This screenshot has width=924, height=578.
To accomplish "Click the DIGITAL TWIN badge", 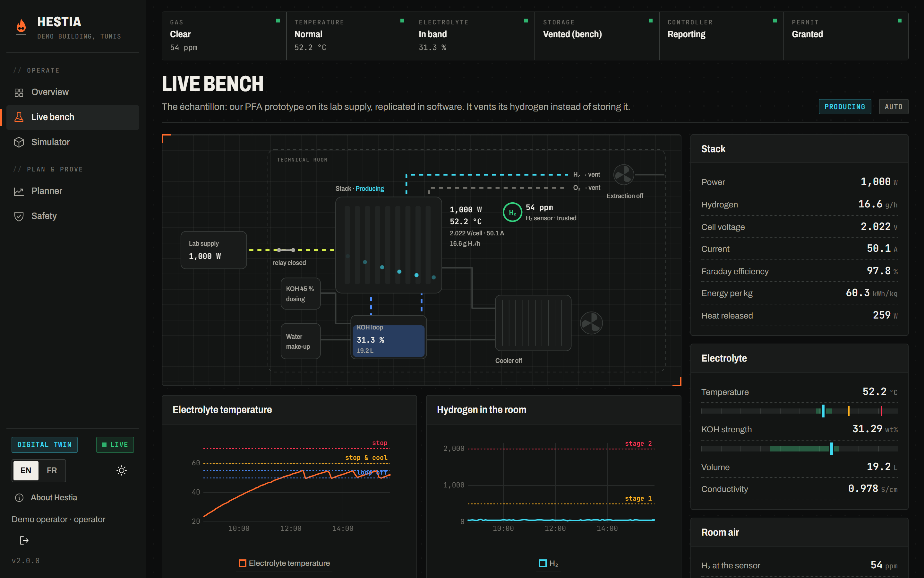I will tap(44, 445).
